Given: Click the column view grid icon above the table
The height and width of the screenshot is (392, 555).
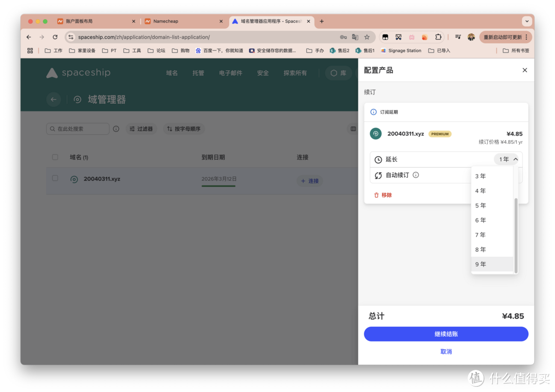Looking at the screenshot, I should coord(353,129).
